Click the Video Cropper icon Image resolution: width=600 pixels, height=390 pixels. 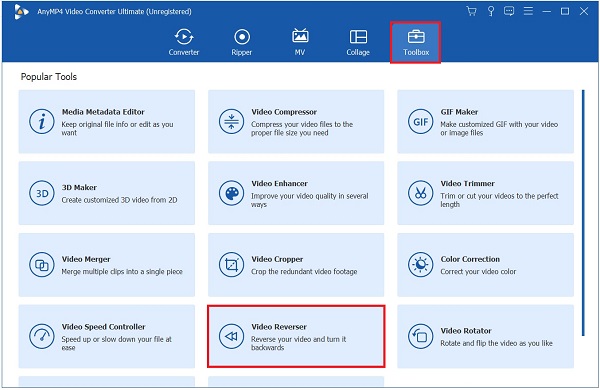click(232, 265)
